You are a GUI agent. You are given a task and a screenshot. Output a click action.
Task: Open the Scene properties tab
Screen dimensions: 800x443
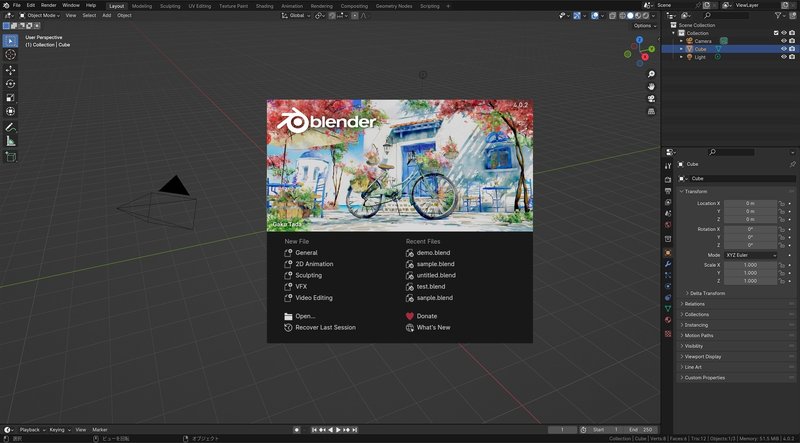[668, 213]
